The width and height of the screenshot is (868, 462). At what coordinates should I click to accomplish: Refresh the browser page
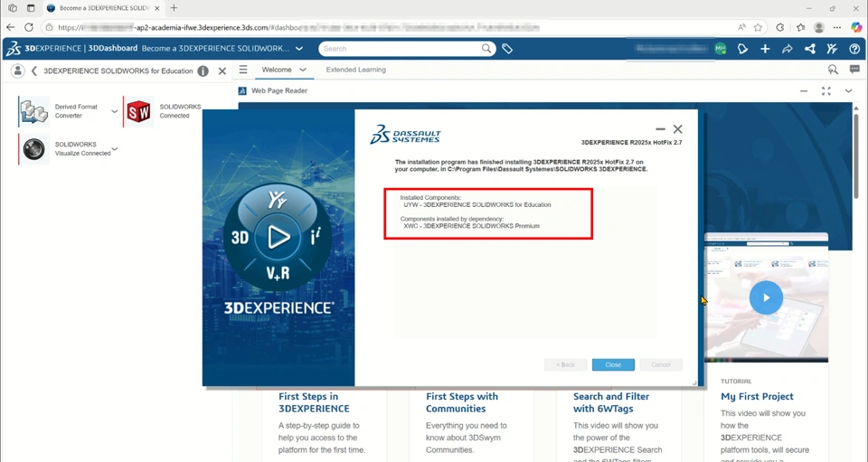pyautogui.click(x=29, y=27)
